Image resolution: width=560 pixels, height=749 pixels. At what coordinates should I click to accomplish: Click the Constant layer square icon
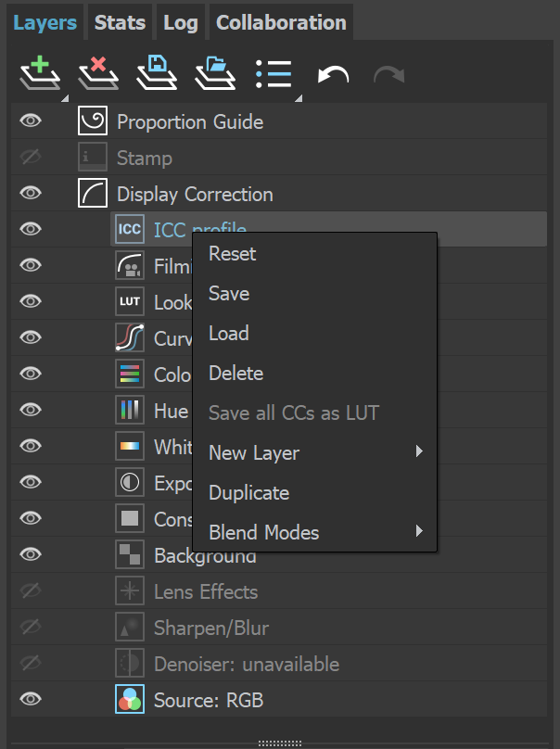click(130, 518)
